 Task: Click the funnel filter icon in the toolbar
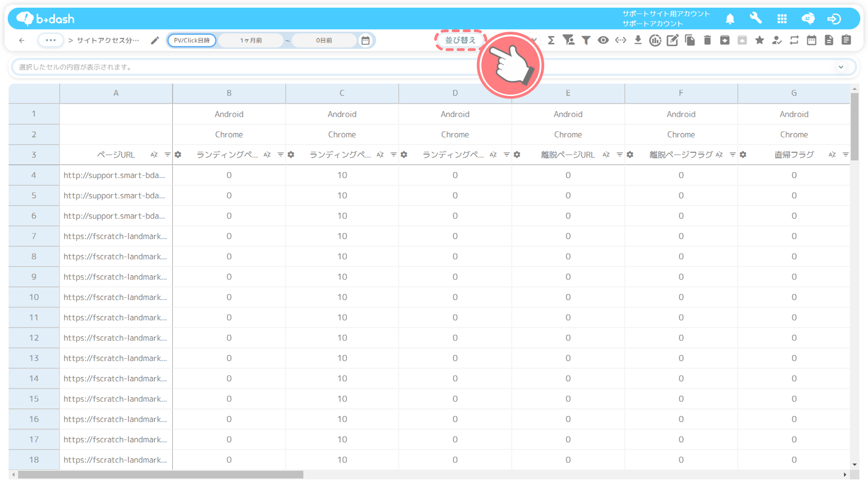coord(586,40)
